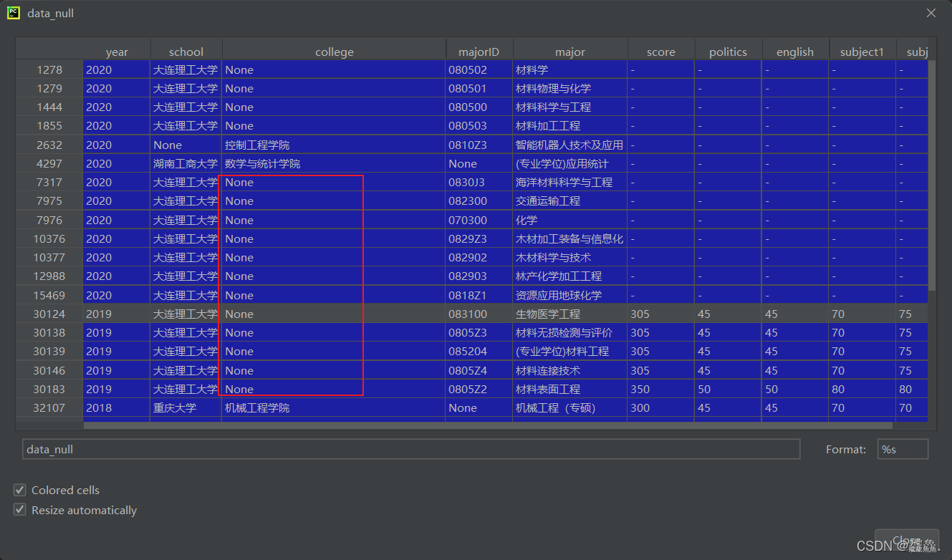The image size is (952, 560).
Task: Click the Format field containing %s
Action: [903, 449]
